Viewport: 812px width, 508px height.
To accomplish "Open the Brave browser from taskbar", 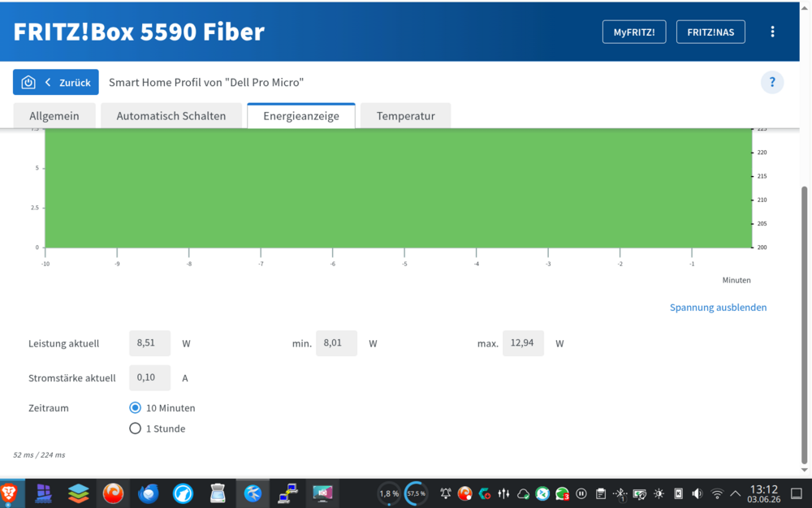I will 9,493.
